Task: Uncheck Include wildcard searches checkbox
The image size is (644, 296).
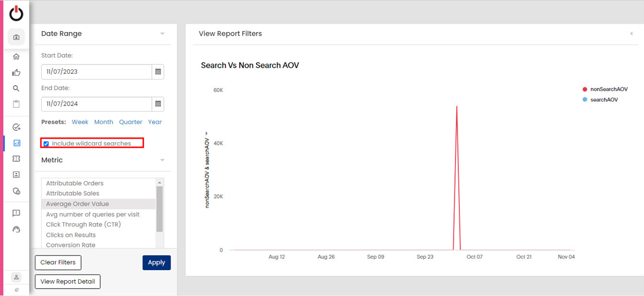Action: [46, 144]
